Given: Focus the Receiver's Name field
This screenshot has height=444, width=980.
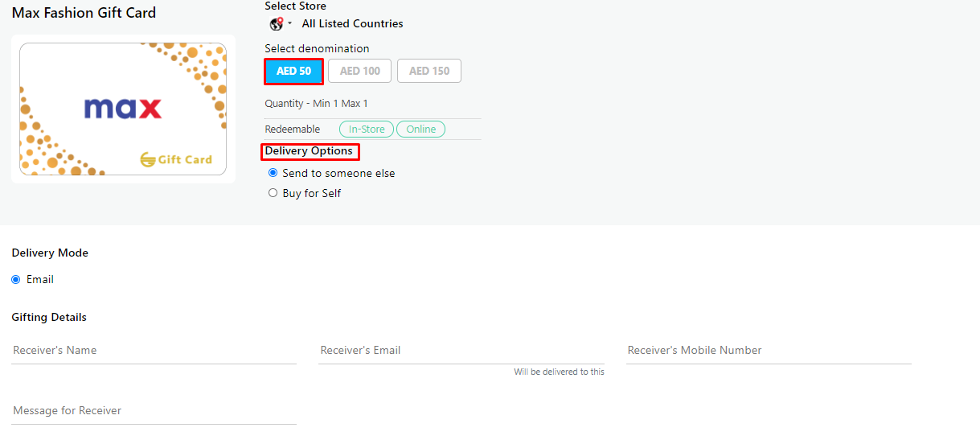Looking at the screenshot, I should [154, 351].
